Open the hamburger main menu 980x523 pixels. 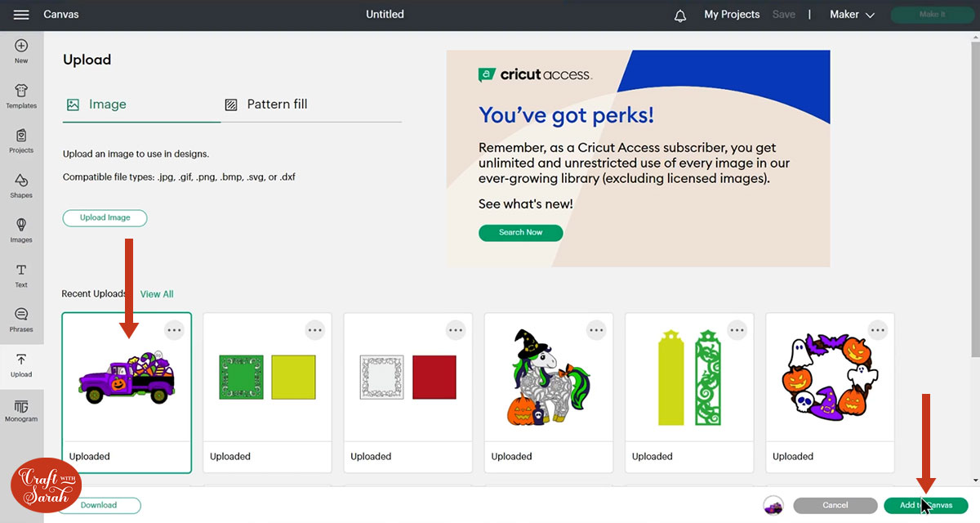pyautogui.click(x=21, y=15)
